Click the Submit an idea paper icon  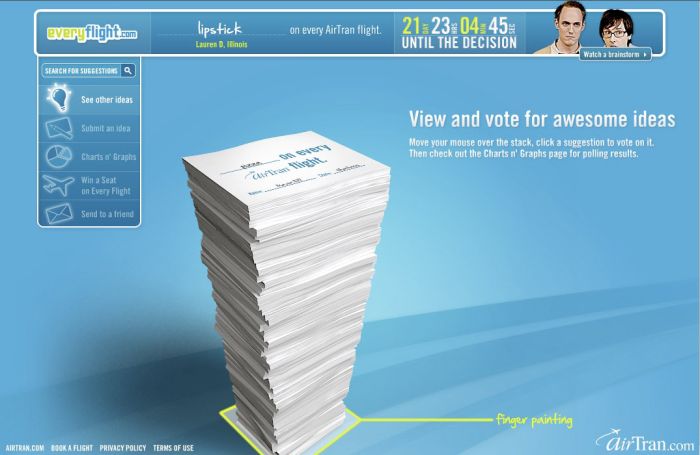pos(59,129)
